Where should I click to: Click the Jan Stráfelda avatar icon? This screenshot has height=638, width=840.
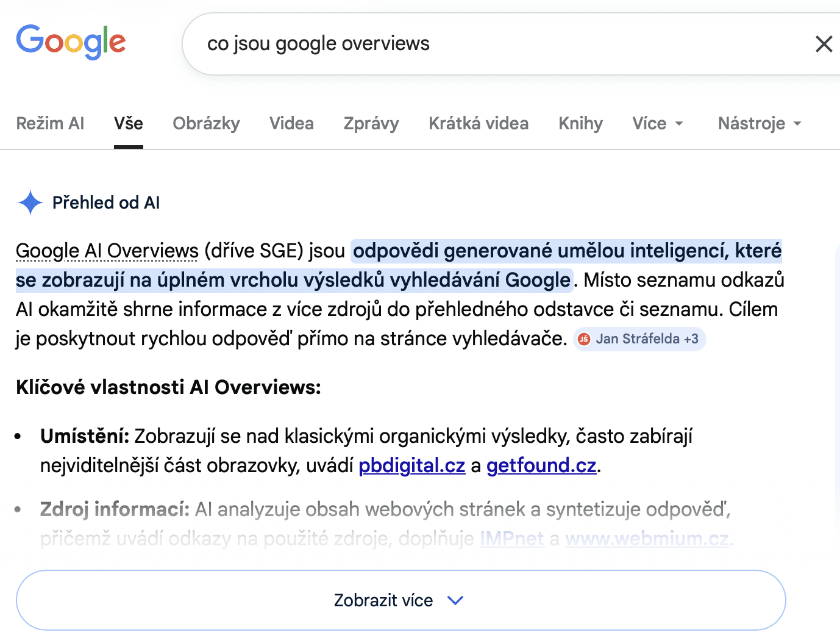point(584,339)
